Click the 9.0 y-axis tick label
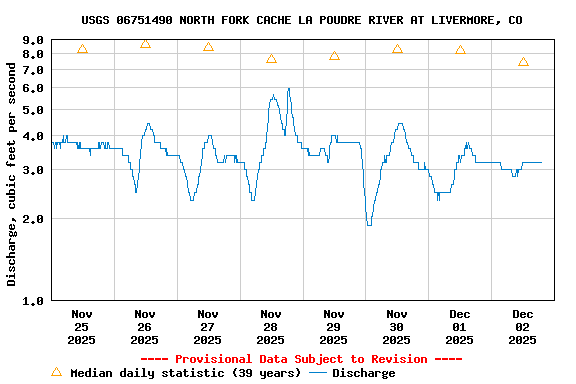The image size is (576, 384). (33, 40)
